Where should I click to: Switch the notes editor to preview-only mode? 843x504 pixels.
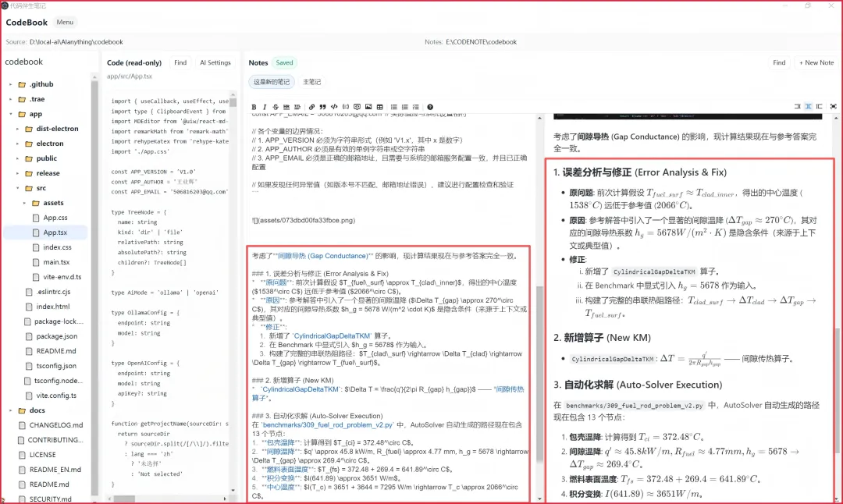point(819,106)
